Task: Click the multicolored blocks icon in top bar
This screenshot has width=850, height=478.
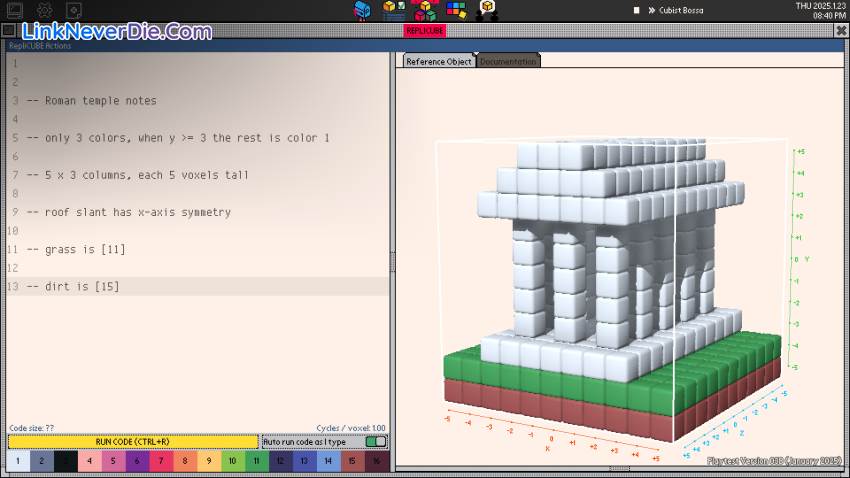Action: pos(457,10)
